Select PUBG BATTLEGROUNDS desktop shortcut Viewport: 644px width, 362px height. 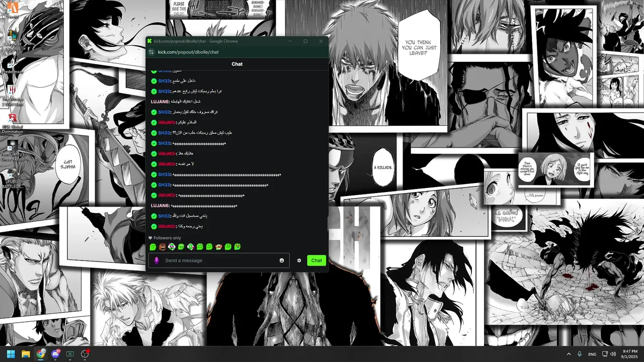pyautogui.click(x=12, y=178)
